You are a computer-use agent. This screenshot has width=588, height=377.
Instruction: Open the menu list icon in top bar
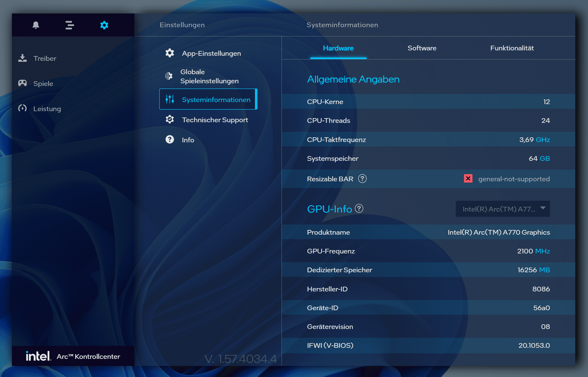[x=70, y=25]
